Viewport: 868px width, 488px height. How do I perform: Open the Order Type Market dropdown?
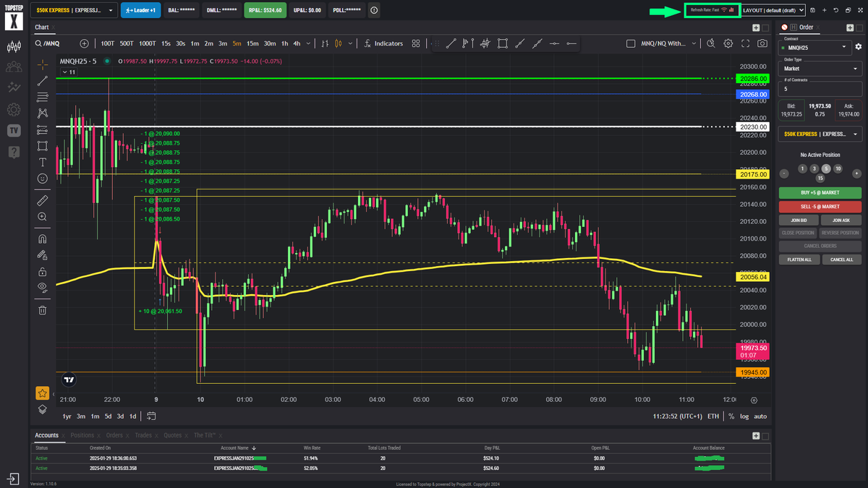(x=820, y=69)
